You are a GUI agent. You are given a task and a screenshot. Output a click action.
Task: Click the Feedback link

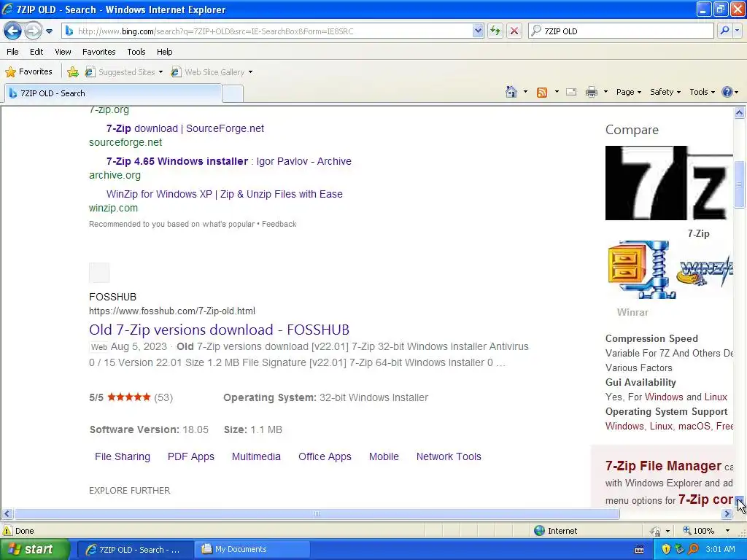pyautogui.click(x=279, y=224)
